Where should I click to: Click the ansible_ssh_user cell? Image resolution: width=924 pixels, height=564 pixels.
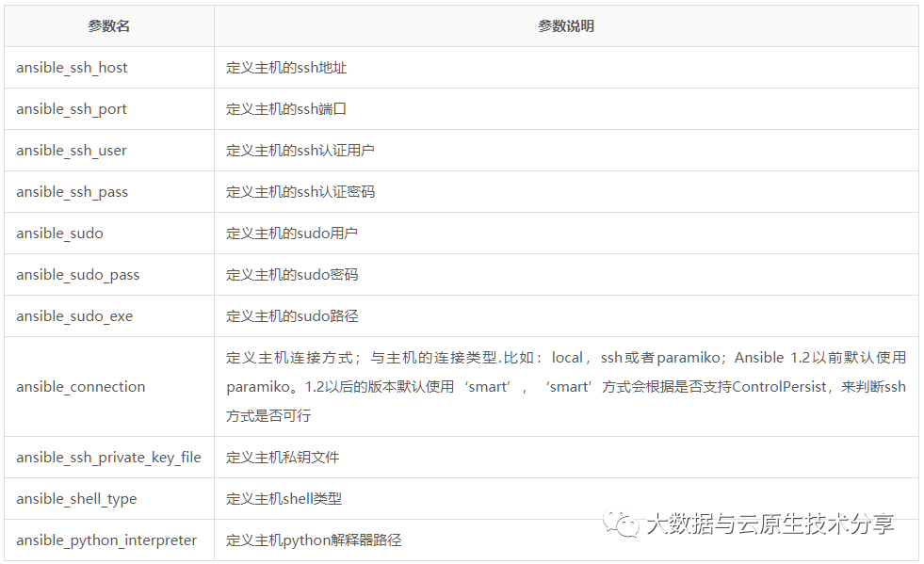pos(72,151)
